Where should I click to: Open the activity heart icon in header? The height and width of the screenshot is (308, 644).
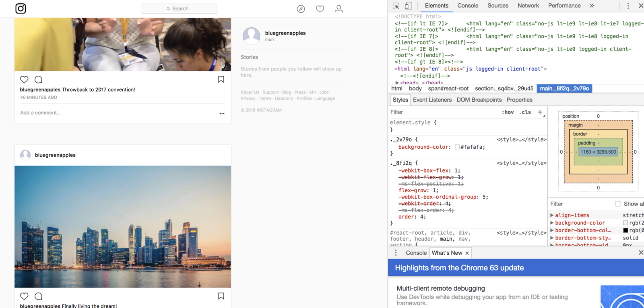320,9
